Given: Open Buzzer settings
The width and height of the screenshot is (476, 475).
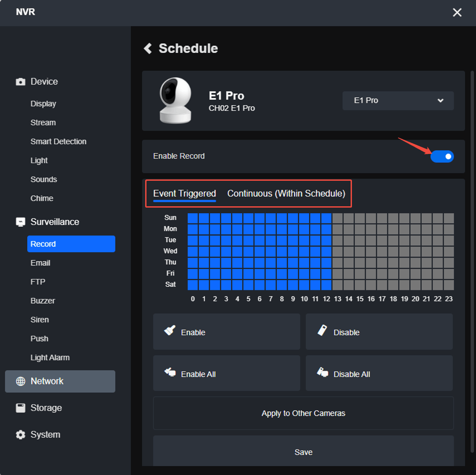Looking at the screenshot, I should (x=43, y=301).
